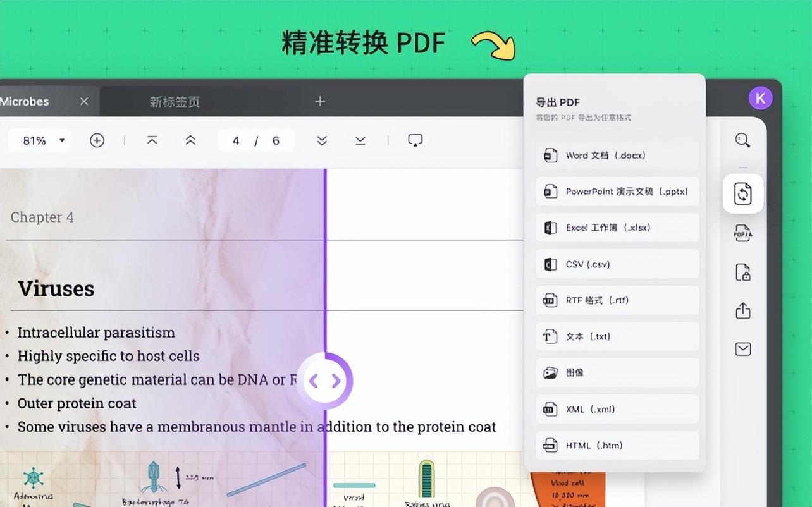
Task: Export PDF as Excel (.xlsx)
Action: pos(617,228)
